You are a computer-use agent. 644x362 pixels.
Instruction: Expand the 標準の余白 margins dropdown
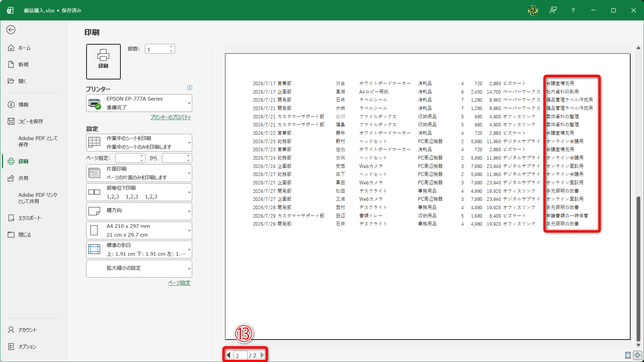point(139,249)
